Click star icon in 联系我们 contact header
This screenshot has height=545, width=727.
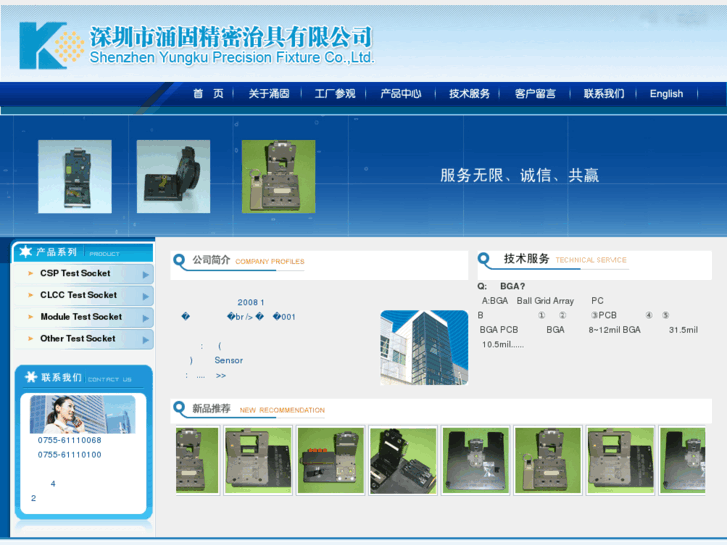point(31,377)
